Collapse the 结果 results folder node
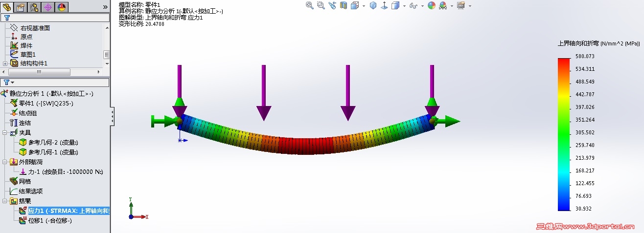The image size is (644, 233). (x=5, y=201)
